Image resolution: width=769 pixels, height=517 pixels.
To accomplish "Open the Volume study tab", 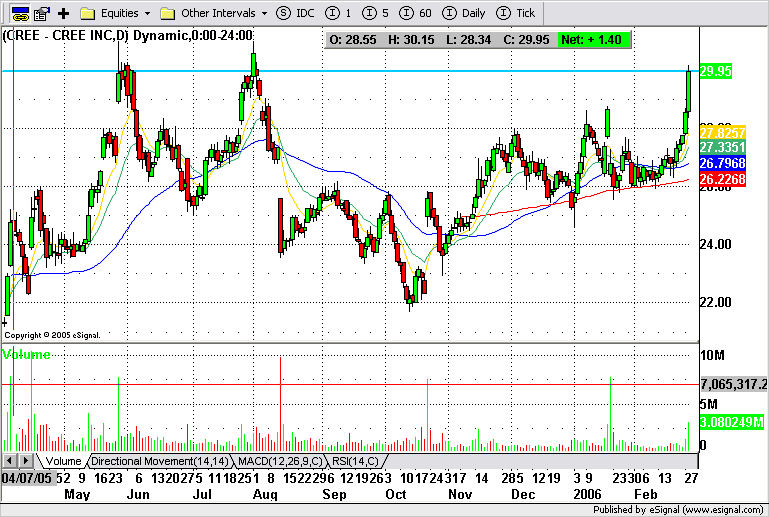I will pos(63,461).
